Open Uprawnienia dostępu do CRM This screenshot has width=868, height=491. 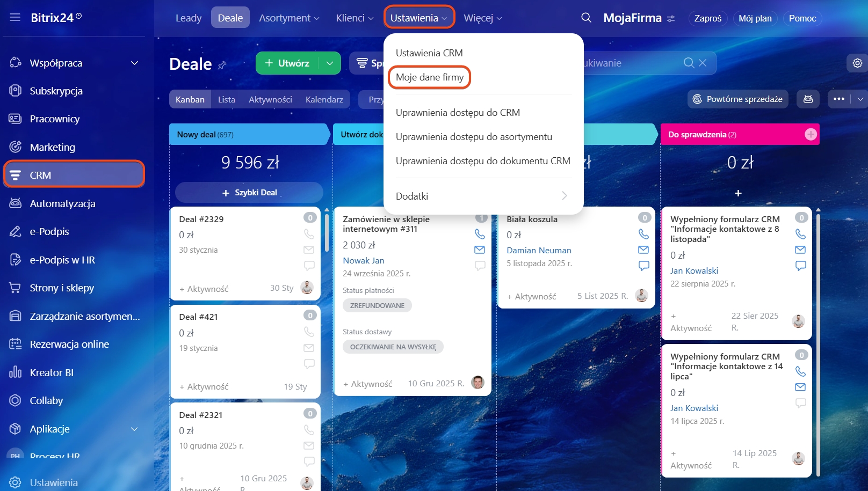pos(457,113)
